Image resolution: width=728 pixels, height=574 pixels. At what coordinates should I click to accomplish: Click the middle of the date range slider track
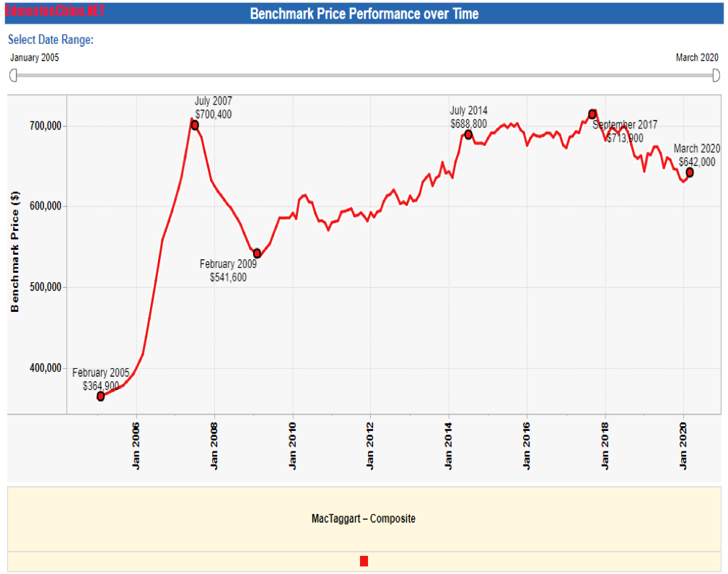tap(364, 75)
